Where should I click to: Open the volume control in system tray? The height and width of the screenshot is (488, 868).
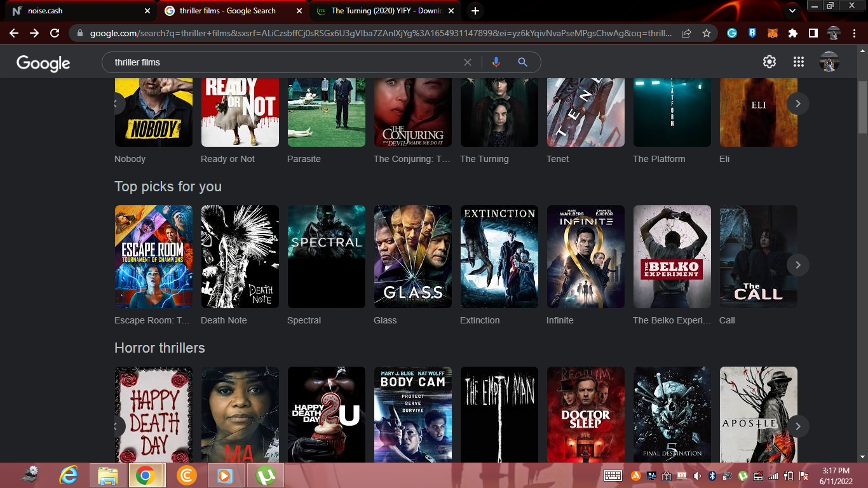pyautogui.click(x=697, y=476)
